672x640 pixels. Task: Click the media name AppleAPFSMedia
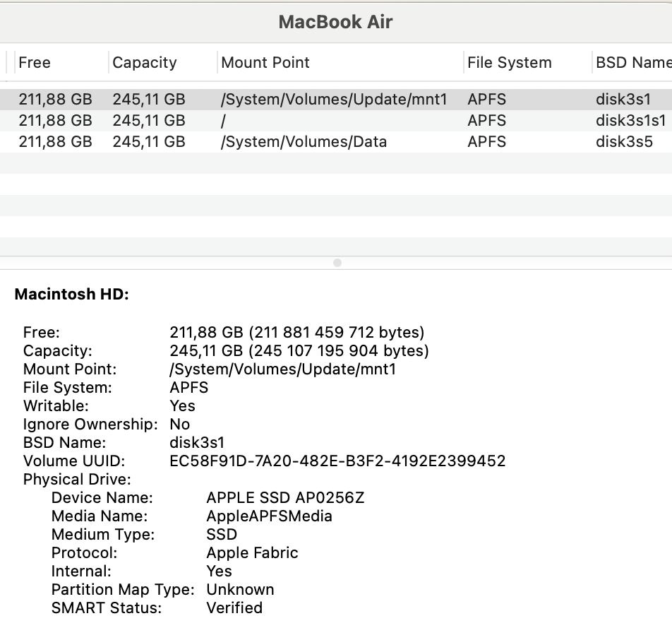pyautogui.click(x=269, y=516)
